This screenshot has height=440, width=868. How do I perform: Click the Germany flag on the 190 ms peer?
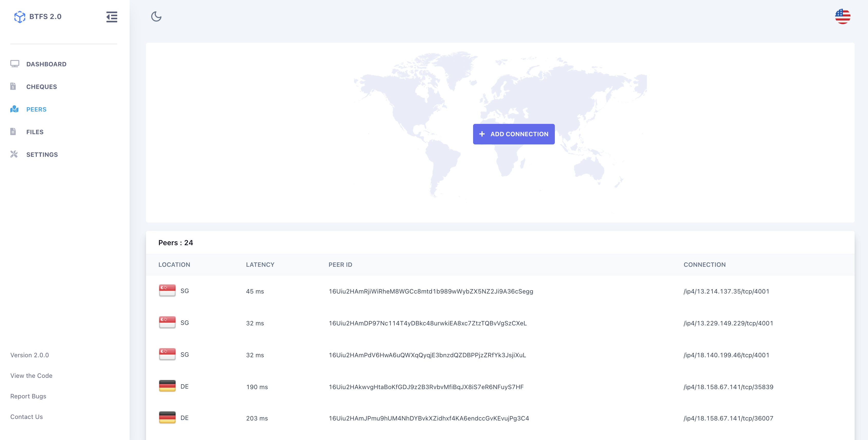click(167, 386)
